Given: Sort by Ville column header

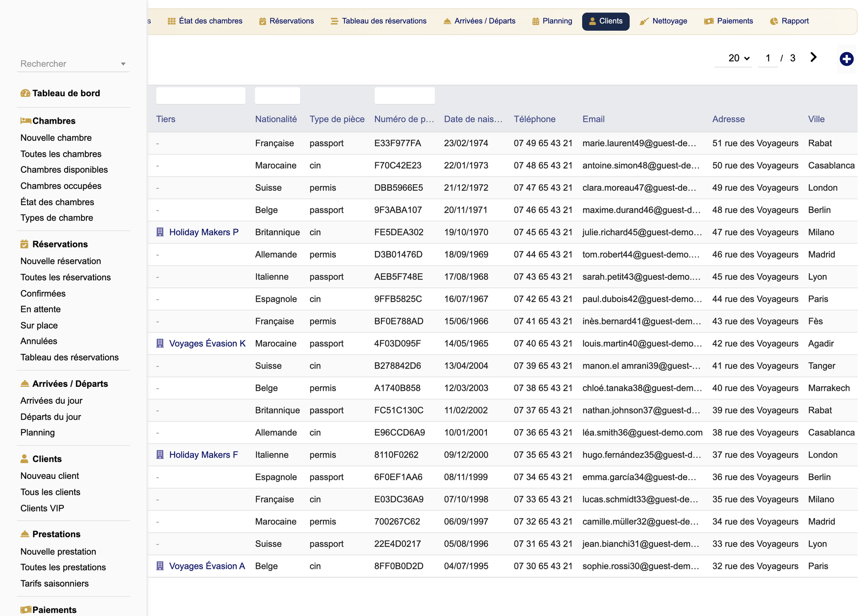Looking at the screenshot, I should click(816, 119).
